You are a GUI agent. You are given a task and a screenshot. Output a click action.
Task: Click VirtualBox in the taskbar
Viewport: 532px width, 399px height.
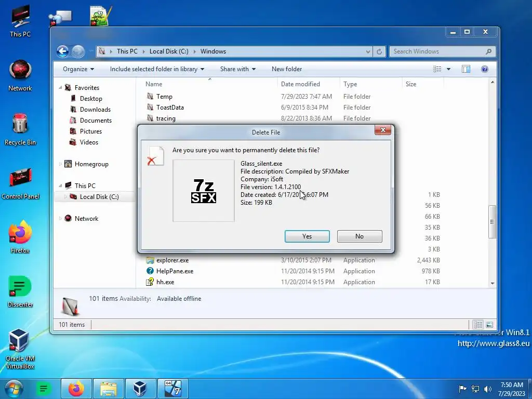pyautogui.click(x=140, y=389)
